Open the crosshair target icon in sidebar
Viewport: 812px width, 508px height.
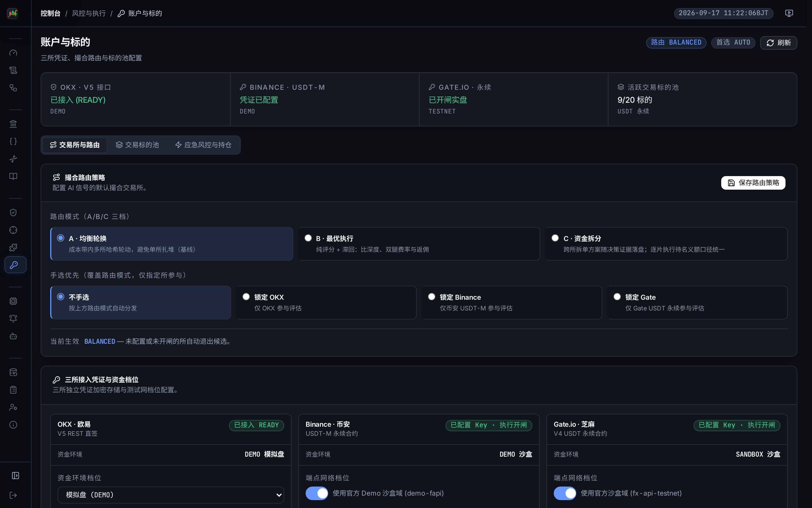[14, 230]
